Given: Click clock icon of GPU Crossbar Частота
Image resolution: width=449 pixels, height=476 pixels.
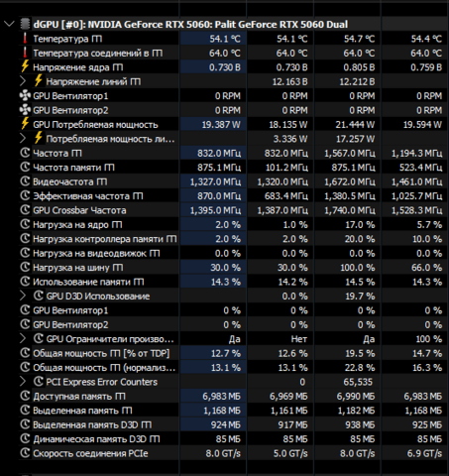Looking at the screenshot, I should [25, 210].
